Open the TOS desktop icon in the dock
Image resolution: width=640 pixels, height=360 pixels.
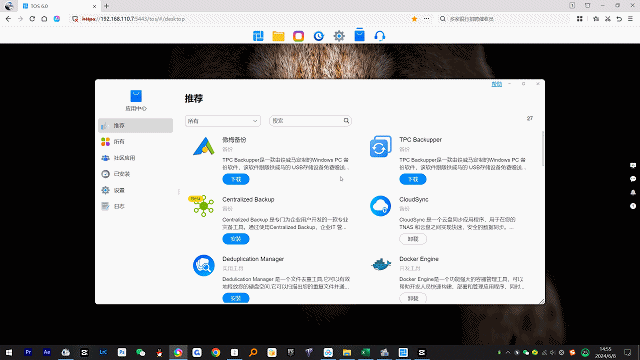(258, 36)
